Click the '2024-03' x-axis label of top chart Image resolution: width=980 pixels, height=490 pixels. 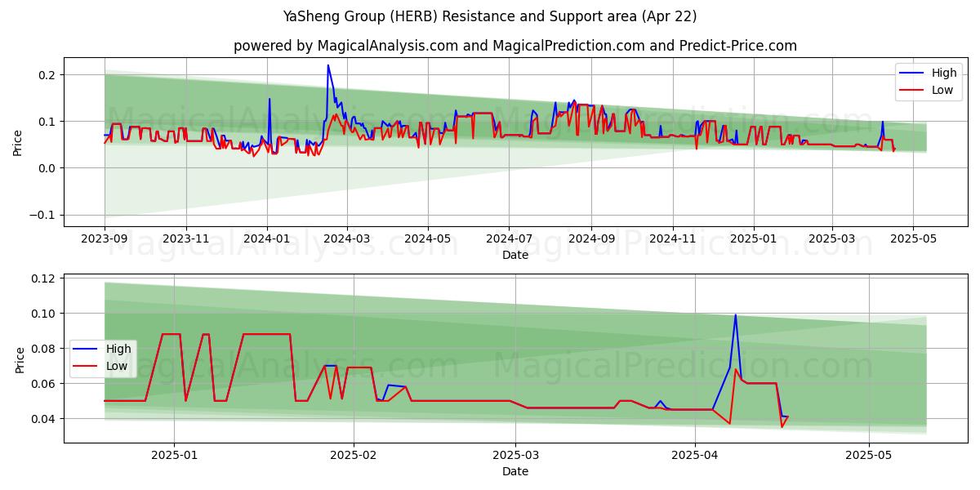tap(347, 241)
